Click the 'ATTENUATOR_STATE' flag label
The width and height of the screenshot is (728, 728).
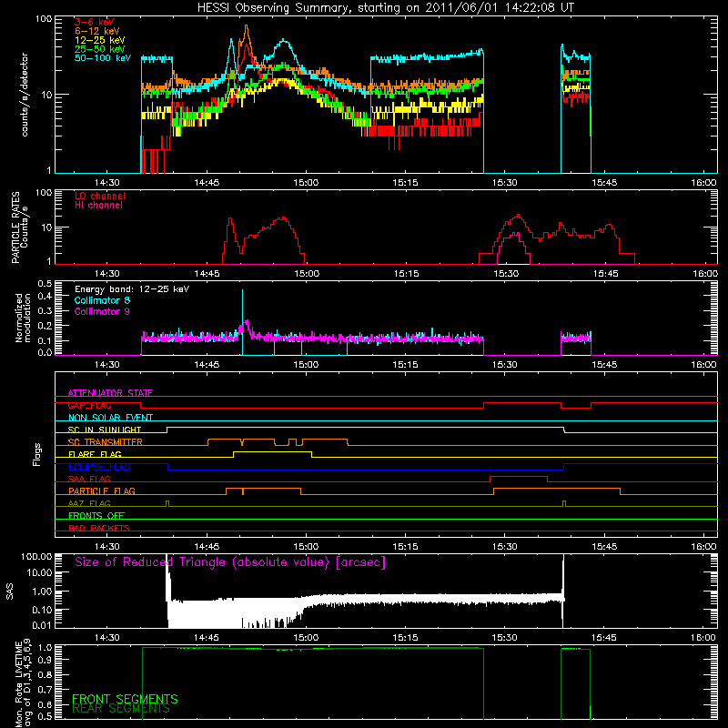[110, 393]
